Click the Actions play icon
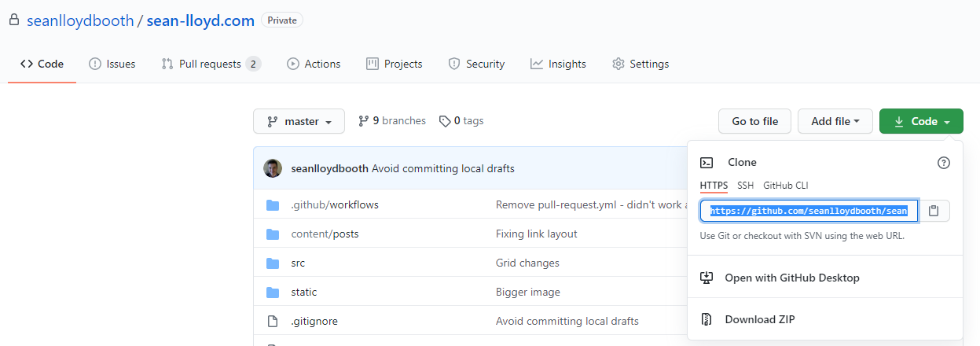The height and width of the screenshot is (346, 980). point(293,64)
